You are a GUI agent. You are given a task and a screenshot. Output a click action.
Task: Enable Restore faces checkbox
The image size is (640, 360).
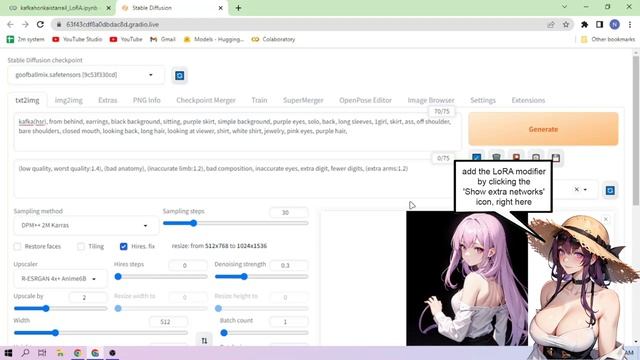coord(17,247)
